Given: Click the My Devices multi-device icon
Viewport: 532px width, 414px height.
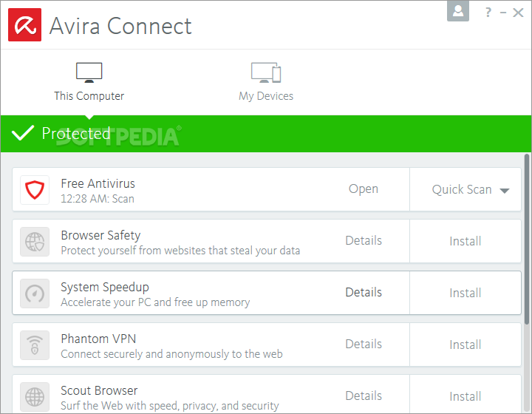Looking at the screenshot, I should click(266, 72).
